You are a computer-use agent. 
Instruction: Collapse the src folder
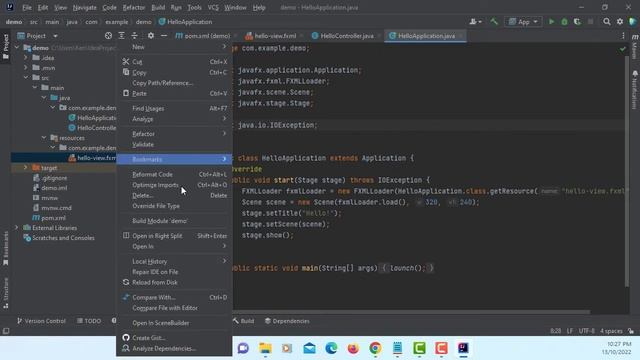tap(26, 78)
